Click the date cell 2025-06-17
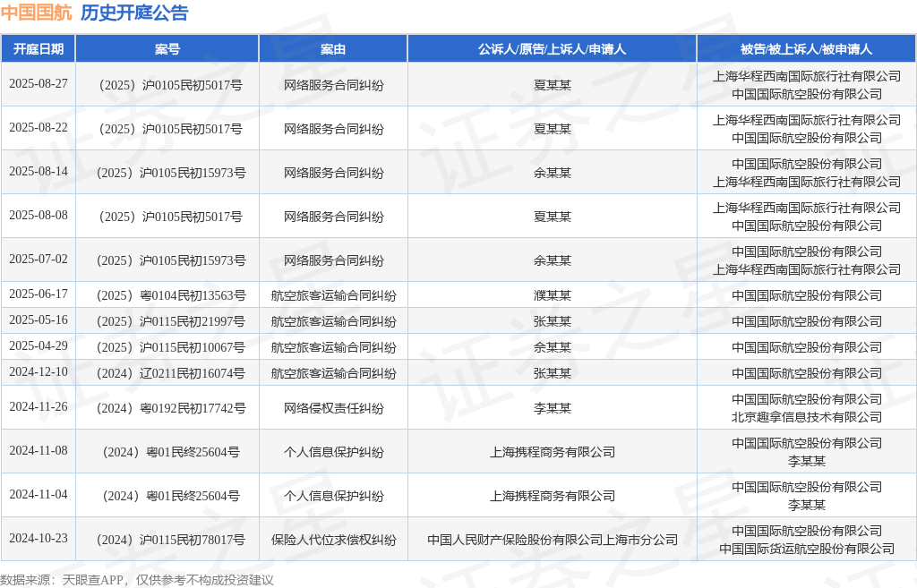The image size is (917, 588). [39, 294]
